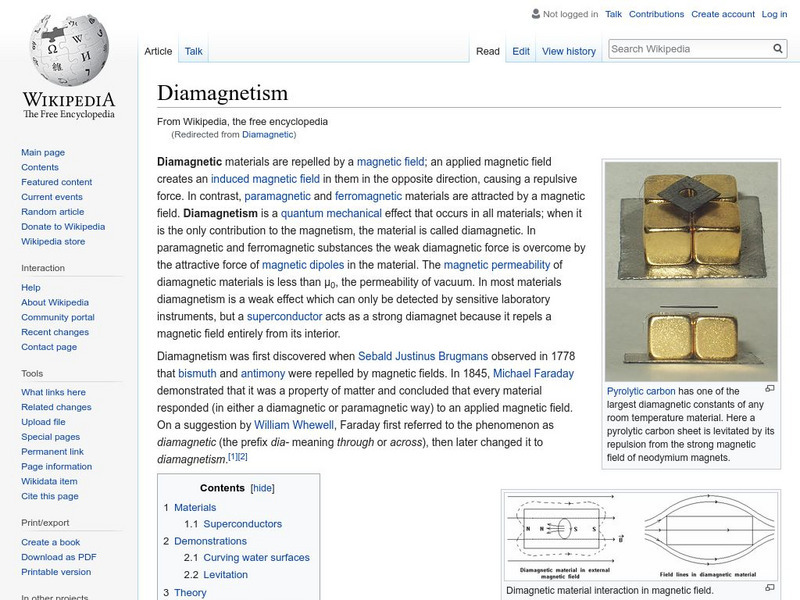The height and width of the screenshot is (600, 800).
Task: Open the Upload file link
Action: pos(43,421)
